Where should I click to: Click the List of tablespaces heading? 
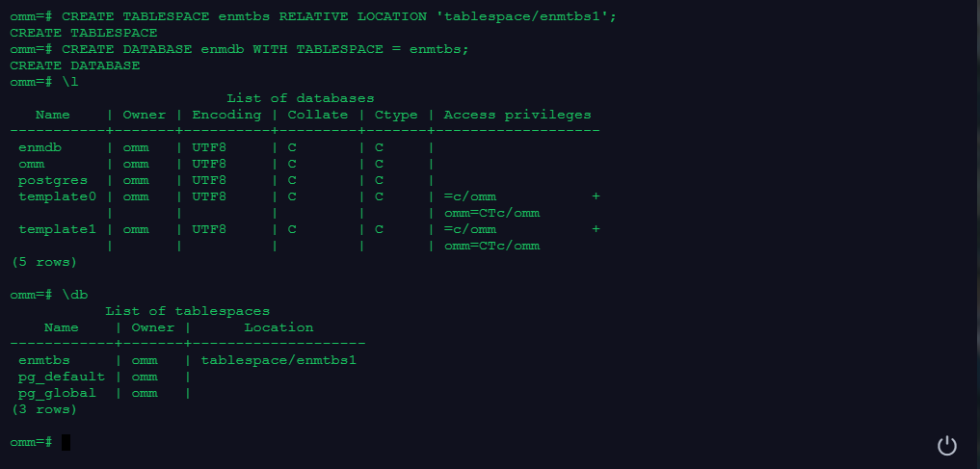(187, 311)
